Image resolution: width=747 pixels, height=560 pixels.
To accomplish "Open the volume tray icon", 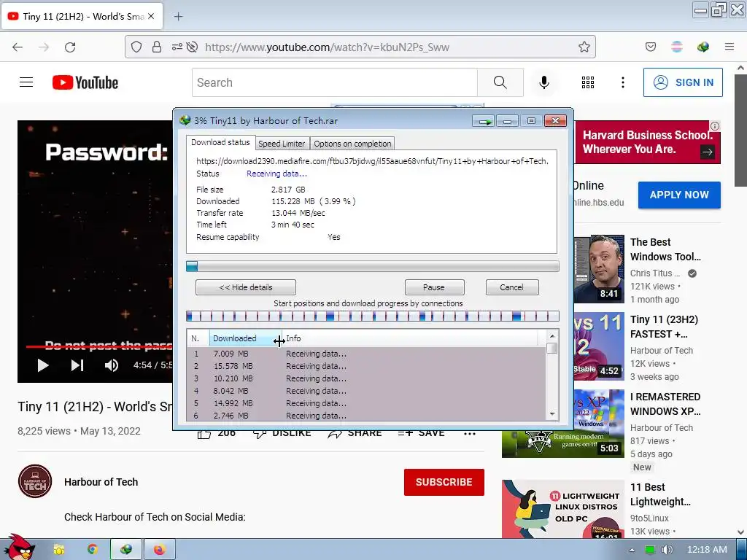I will 667,550.
